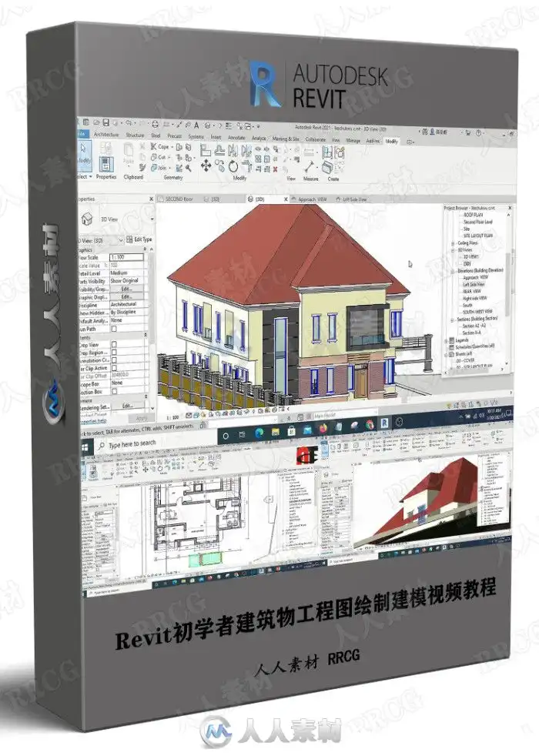Click Edit for Rendering Settings
Image resolution: width=539 pixels, height=756 pixels.
tap(127, 406)
